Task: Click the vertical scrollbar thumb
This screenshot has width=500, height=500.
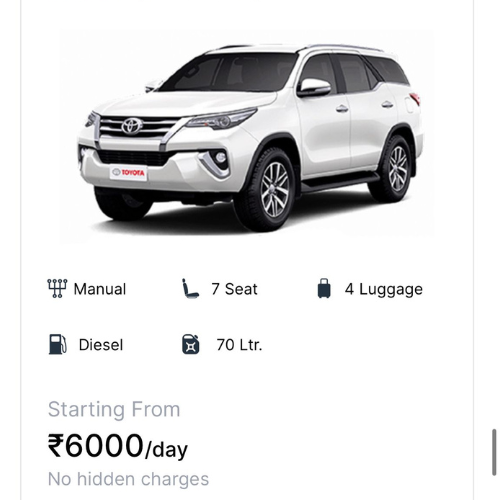Action: click(x=494, y=453)
